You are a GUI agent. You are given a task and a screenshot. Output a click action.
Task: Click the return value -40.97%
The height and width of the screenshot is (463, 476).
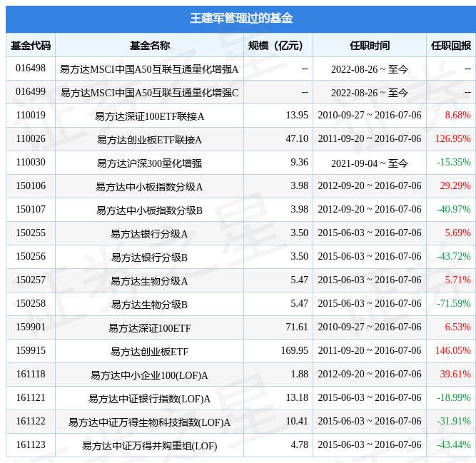(454, 209)
